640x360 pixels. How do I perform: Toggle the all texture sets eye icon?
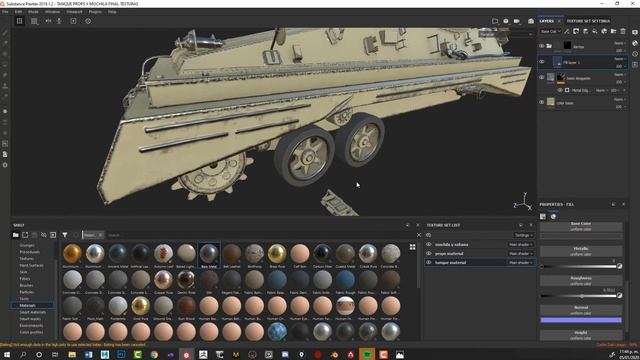[429, 235]
